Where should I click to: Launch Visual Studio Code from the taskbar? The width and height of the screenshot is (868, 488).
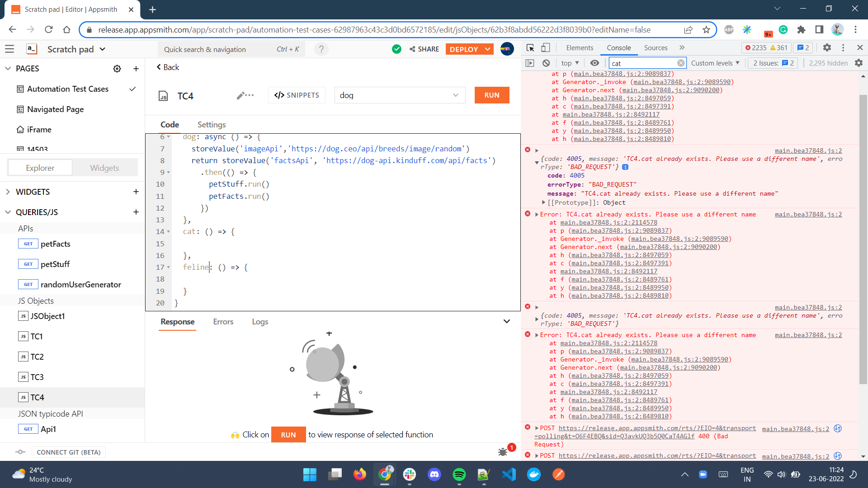point(509,474)
